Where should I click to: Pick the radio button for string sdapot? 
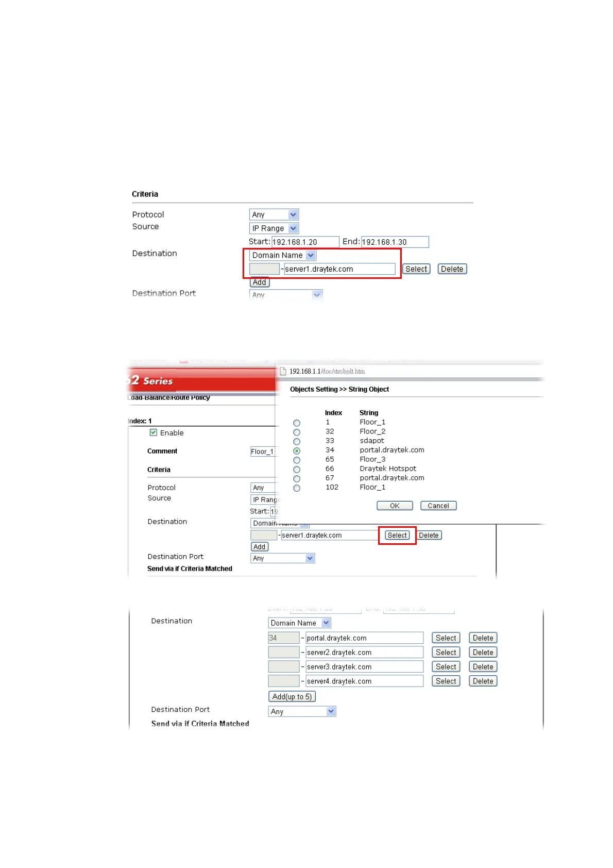pos(297,442)
